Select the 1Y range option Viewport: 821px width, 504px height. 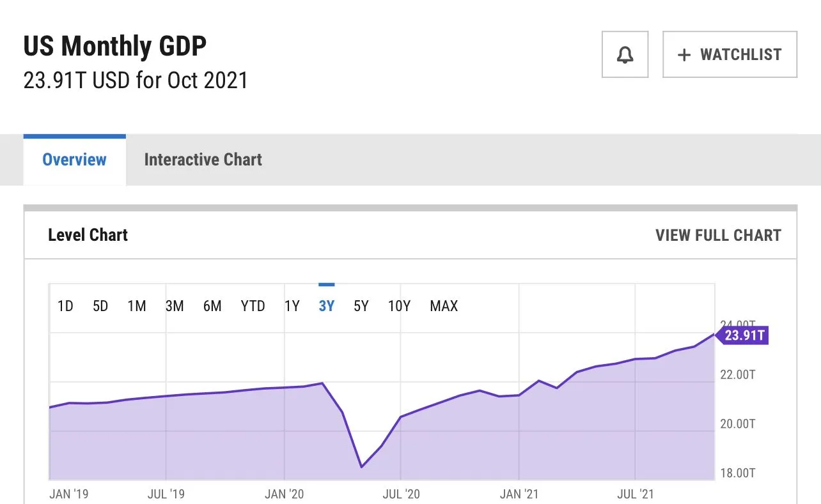coord(292,307)
